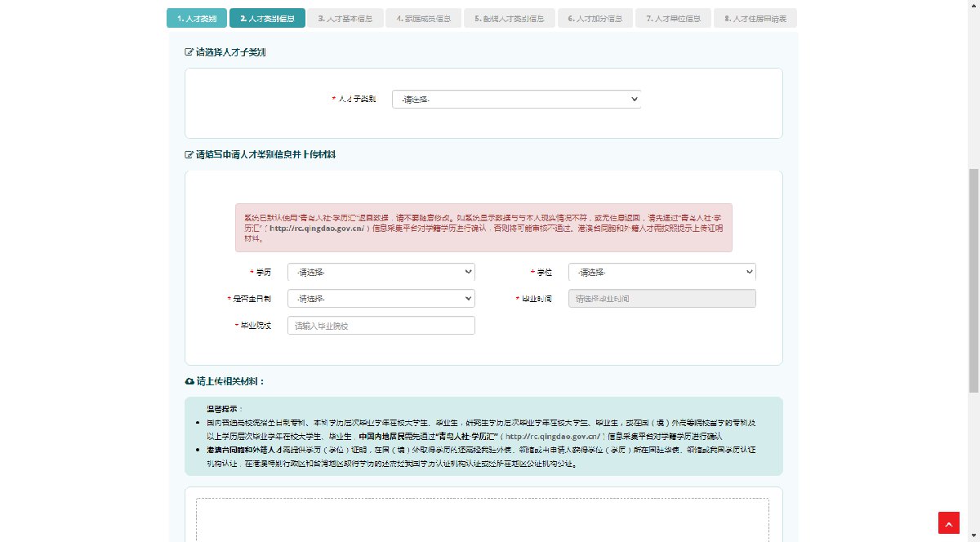Open the 学历 dropdown

click(x=381, y=272)
